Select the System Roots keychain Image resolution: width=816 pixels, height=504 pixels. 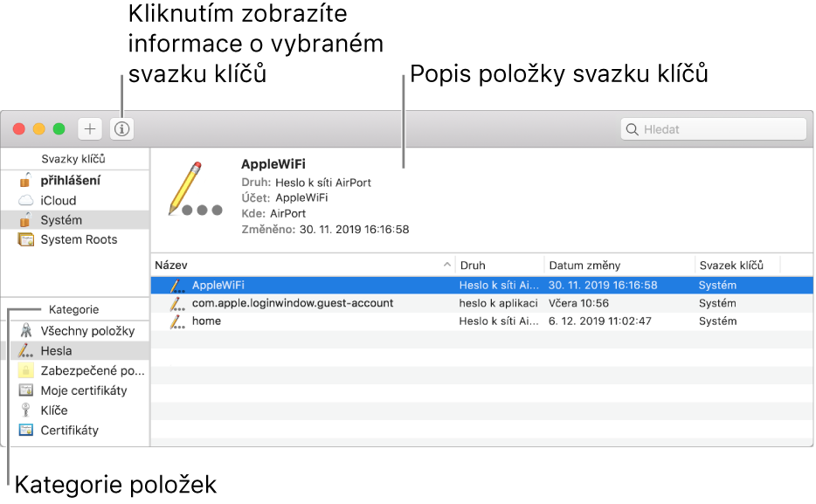click(75, 240)
